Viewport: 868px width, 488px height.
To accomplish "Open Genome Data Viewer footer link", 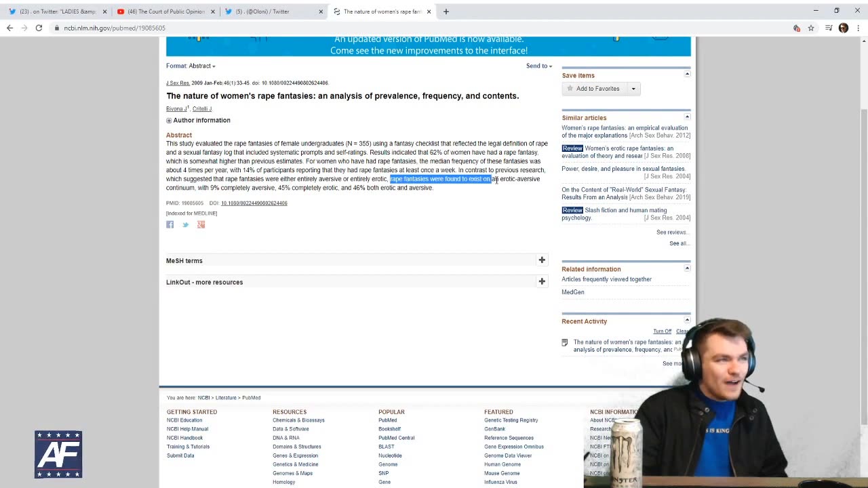I will pos(508,455).
